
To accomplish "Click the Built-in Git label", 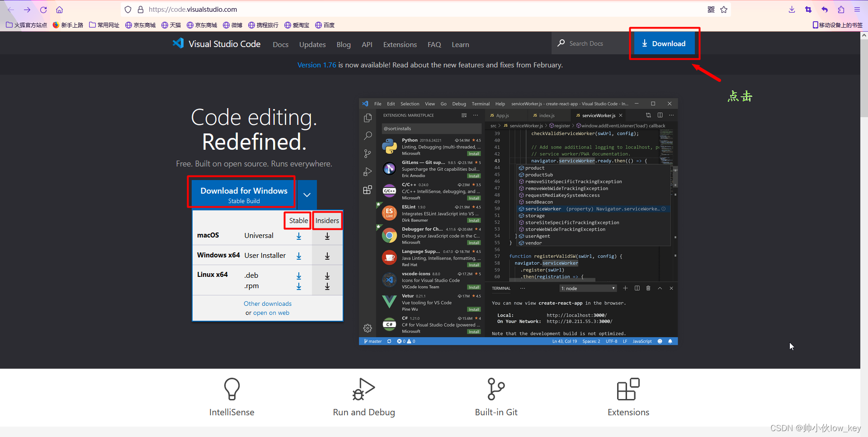I will pos(496,412).
